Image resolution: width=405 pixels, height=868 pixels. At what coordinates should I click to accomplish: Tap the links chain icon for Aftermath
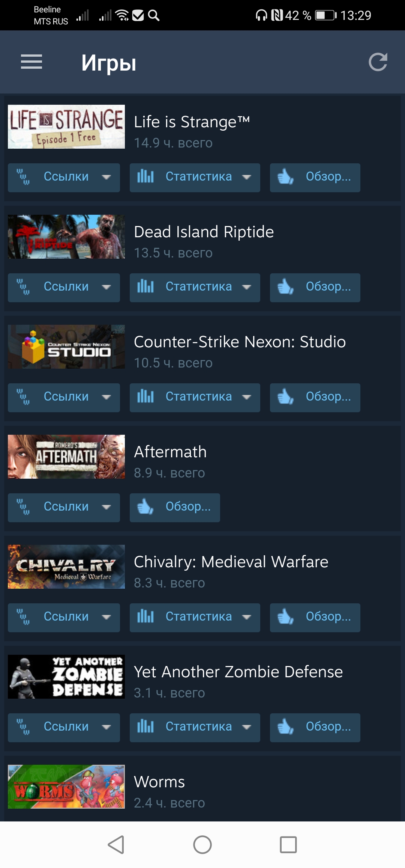pyautogui.click(x=23, y=507)
